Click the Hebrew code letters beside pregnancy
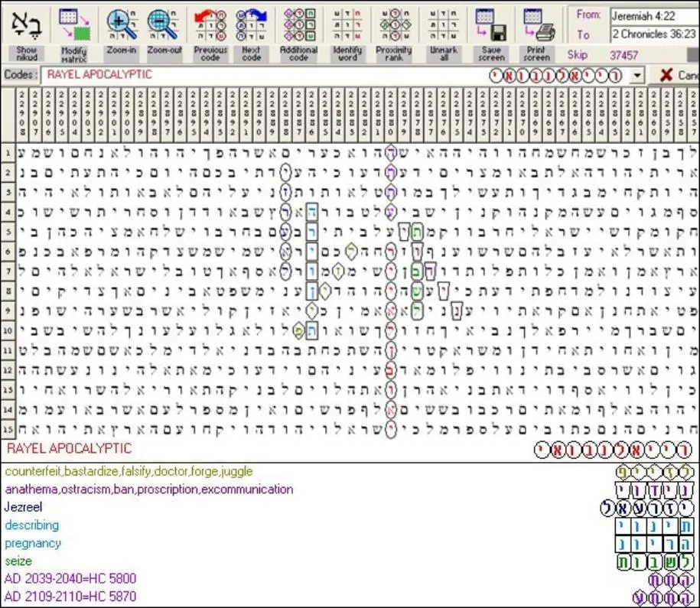Viewport: 700px width, 608px height. click(x=654, y=545)
